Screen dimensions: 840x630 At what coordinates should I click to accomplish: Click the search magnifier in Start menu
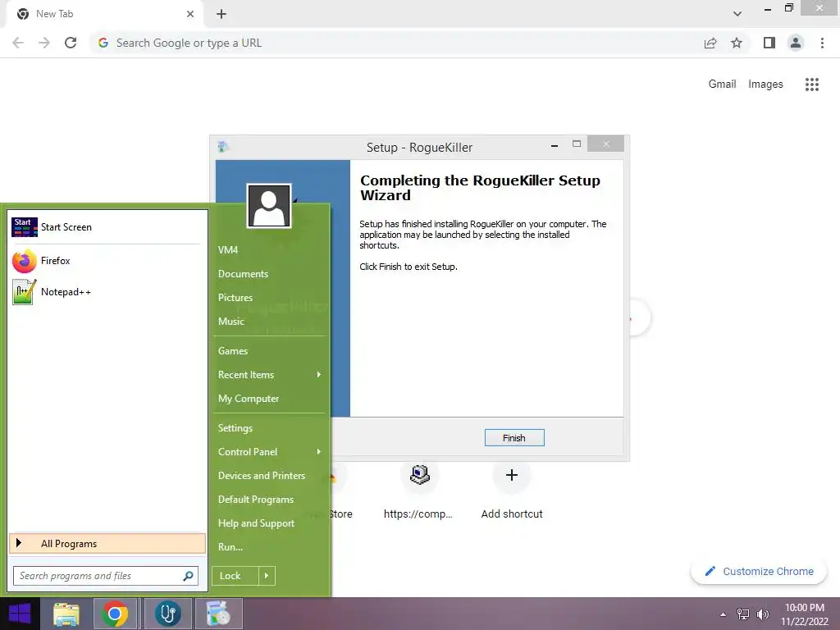188,576
